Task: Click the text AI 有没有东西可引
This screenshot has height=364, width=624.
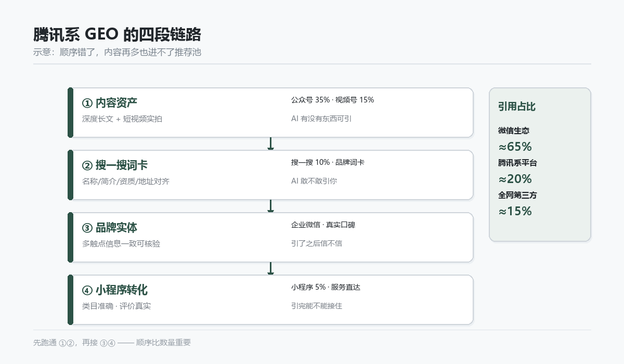Action: 321,119
